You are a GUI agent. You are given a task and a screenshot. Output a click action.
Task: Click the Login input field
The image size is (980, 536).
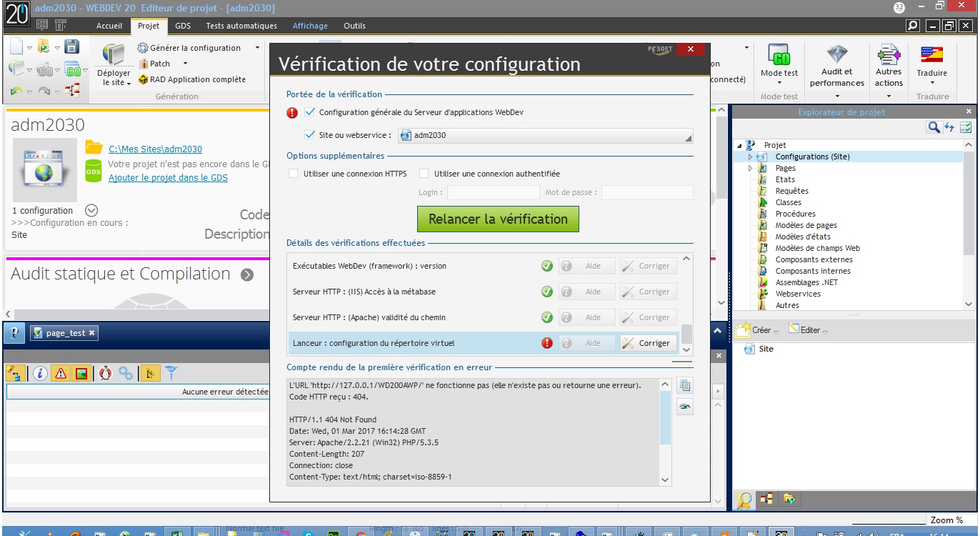494,193
